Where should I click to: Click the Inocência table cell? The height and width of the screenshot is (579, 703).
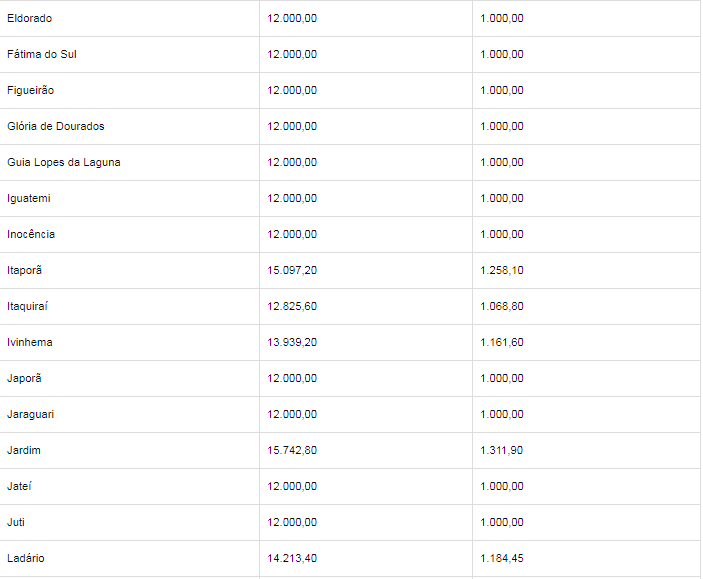[31, 234]
